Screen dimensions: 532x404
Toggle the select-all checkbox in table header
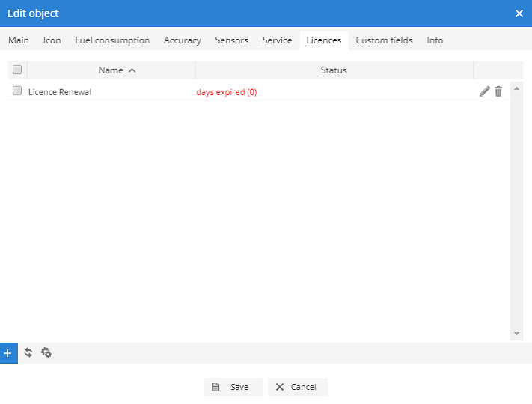(x=17, y=70)
